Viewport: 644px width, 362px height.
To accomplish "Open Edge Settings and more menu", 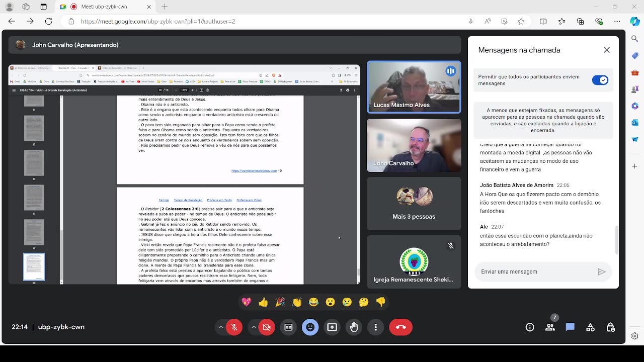I will click(x=617, y=21).
